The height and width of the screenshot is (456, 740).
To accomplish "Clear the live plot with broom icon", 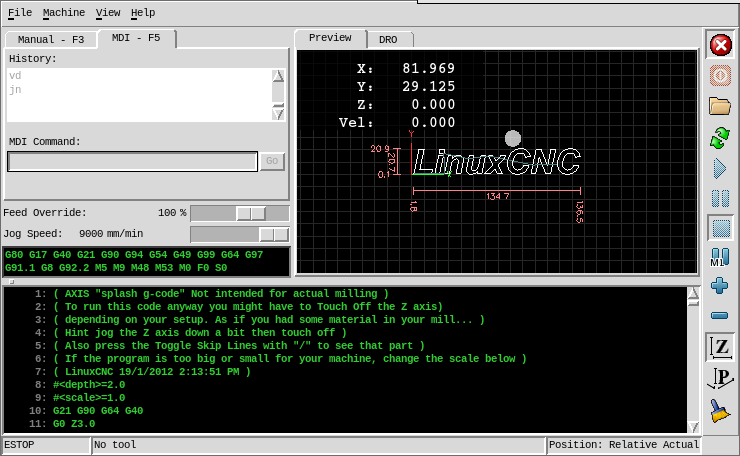I will click(720, 411).
